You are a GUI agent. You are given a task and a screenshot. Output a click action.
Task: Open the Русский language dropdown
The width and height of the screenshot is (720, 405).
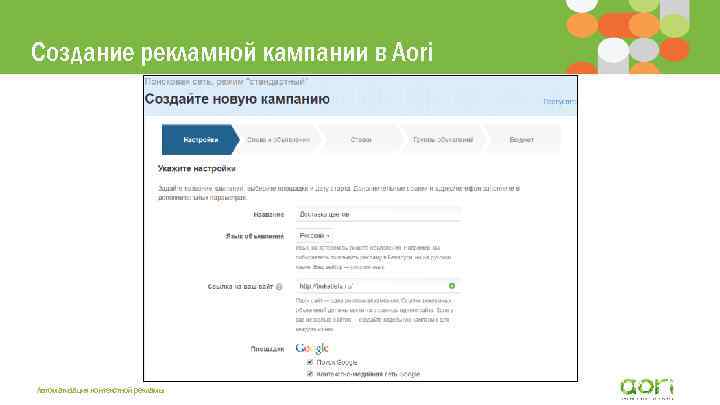click(x=315, y=236)
